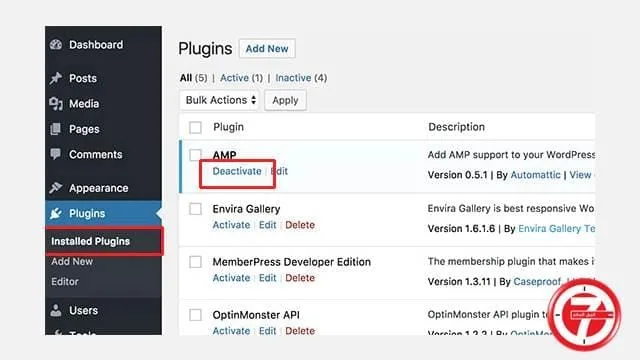
Task: Click the Plugins plug icon
Action: pyautogui.click(x=56, y=213)
